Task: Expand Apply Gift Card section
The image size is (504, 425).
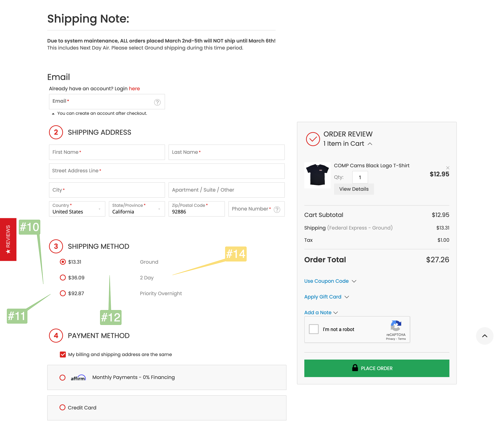Action: click(326, 297)
